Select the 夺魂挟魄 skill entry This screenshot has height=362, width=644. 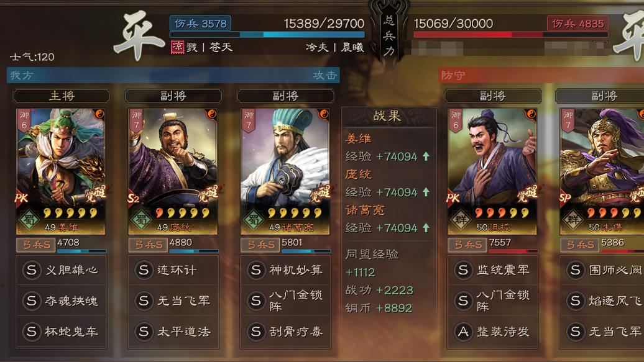[x=61, y=301]
